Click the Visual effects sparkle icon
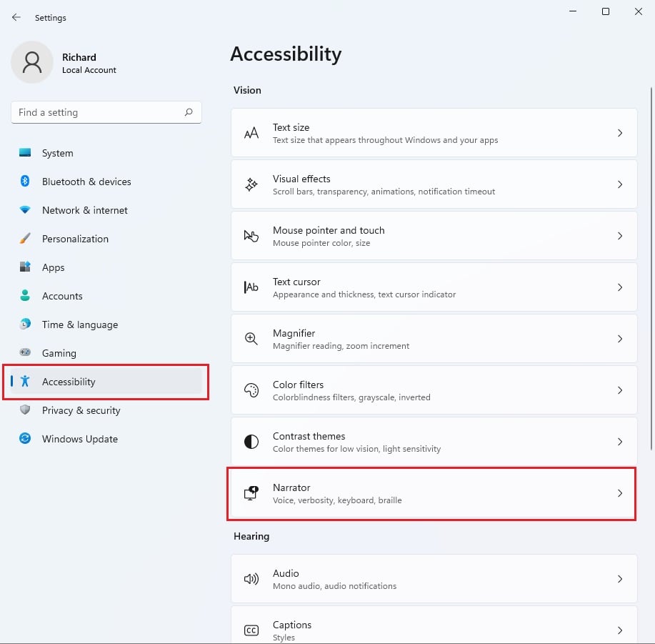Image resolution: width=655 pixels, height=644 pixels. pyautogui.click(x=251, y=184)
